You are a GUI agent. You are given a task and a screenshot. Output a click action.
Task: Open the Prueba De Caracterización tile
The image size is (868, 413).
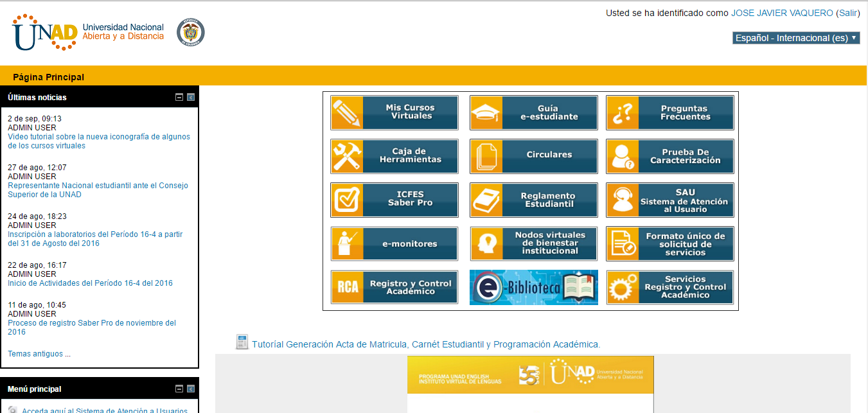tap(670, 156)
